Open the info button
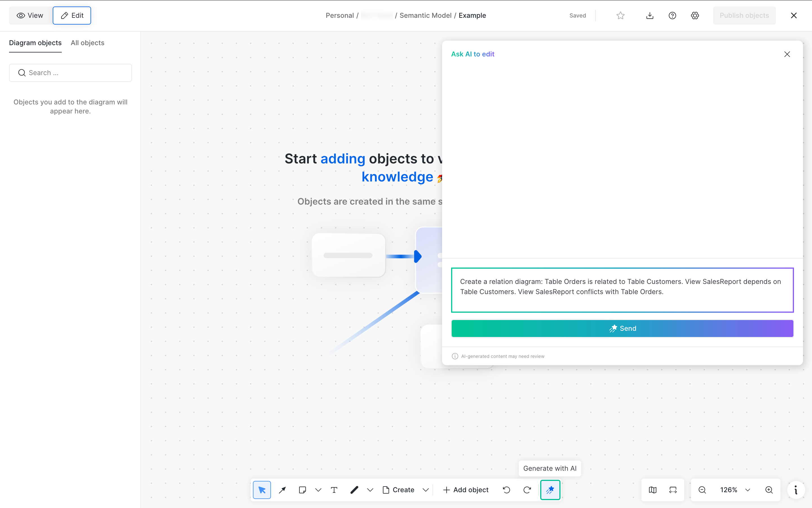 click(796, 490)
